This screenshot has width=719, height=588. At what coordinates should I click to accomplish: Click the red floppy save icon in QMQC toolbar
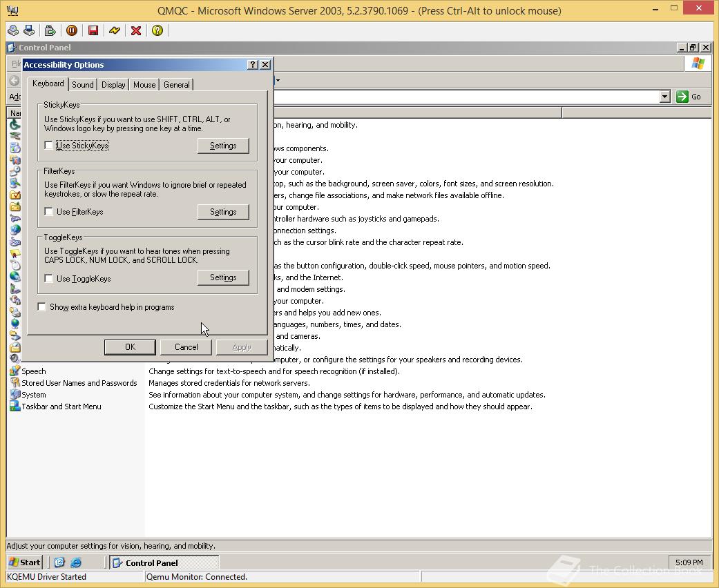pos(93,30)
